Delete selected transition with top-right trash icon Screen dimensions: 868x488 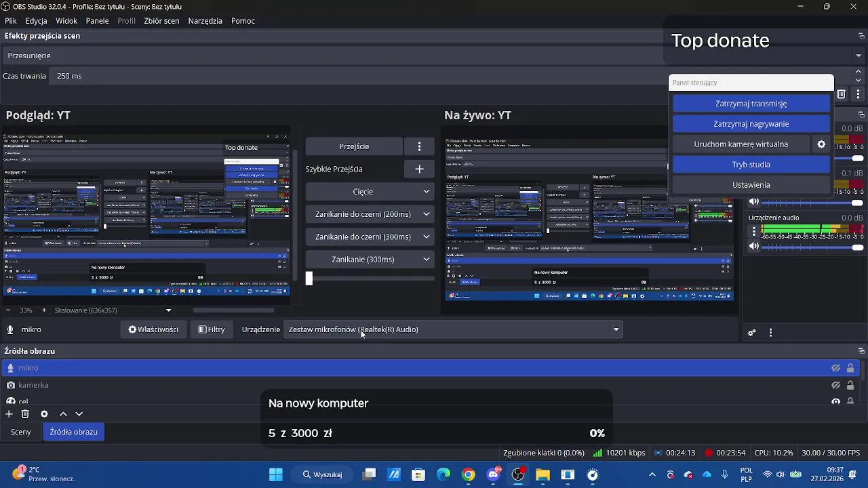pos(842,94)
